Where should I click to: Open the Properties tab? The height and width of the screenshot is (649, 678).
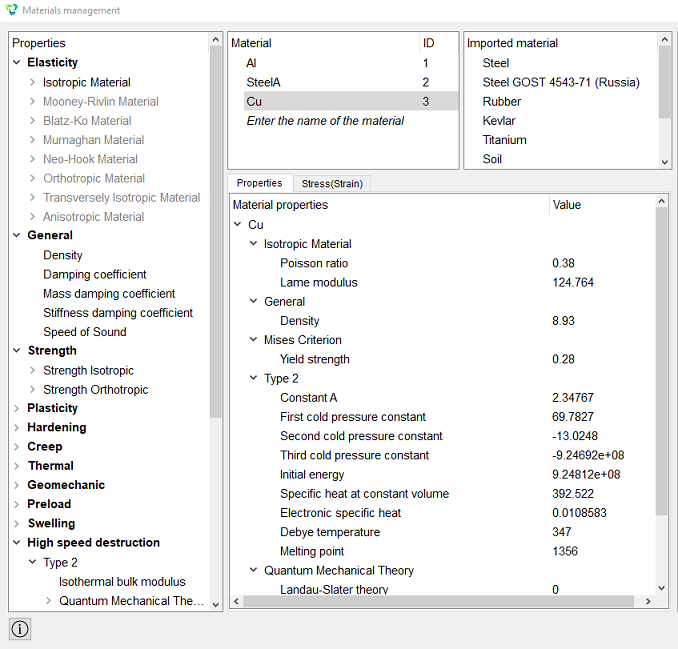[x=259, y=183]
